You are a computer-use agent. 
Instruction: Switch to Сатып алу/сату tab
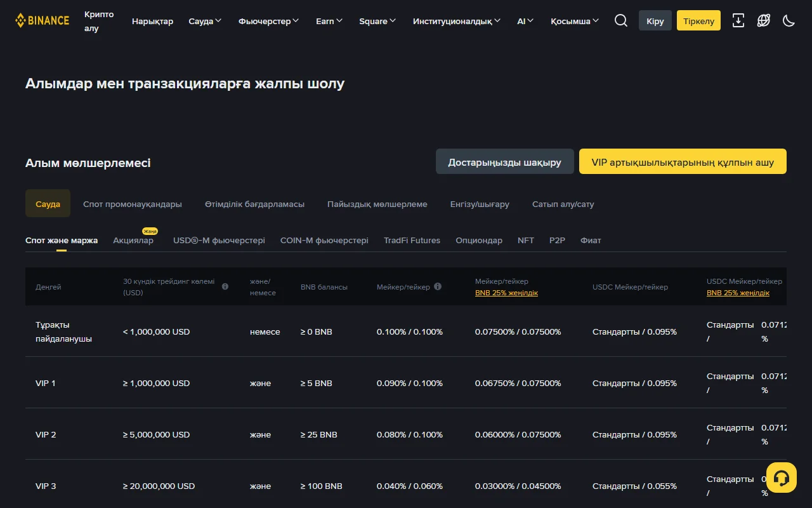pos(563,204)
